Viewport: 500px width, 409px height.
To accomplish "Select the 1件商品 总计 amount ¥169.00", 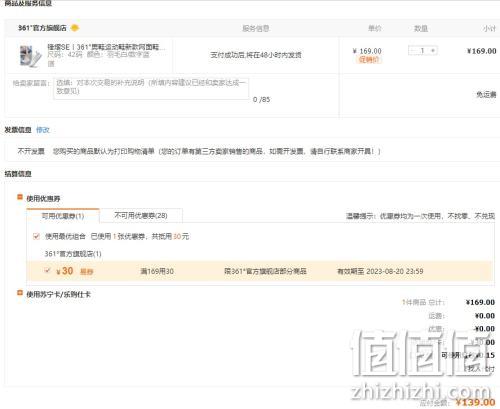I will click(480, 302).
